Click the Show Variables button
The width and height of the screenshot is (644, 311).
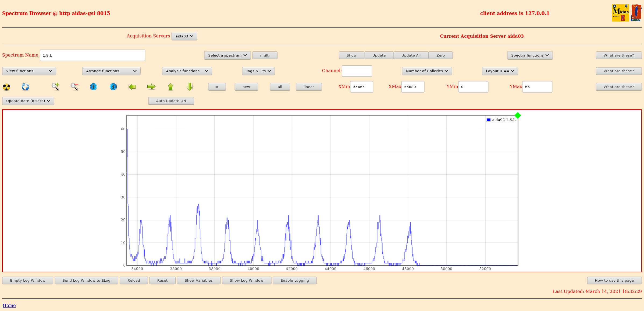click(199, 280)
